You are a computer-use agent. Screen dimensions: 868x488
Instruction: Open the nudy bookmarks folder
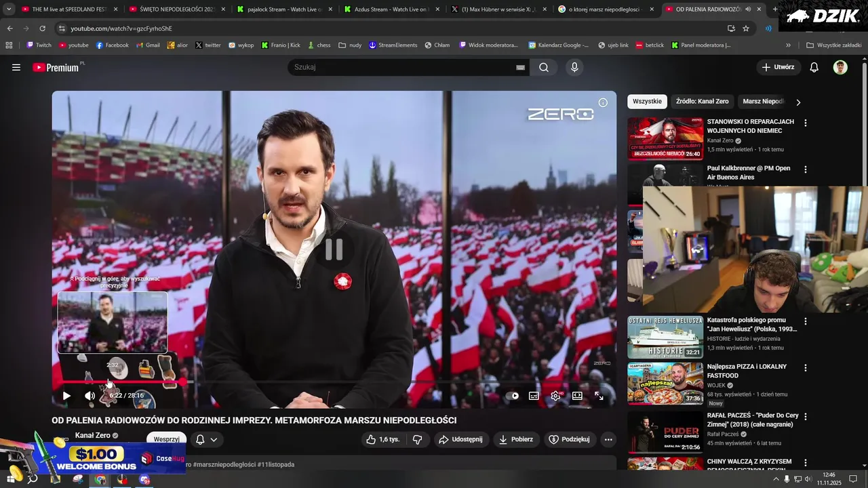pyautogui.click(x=350, y=45)
